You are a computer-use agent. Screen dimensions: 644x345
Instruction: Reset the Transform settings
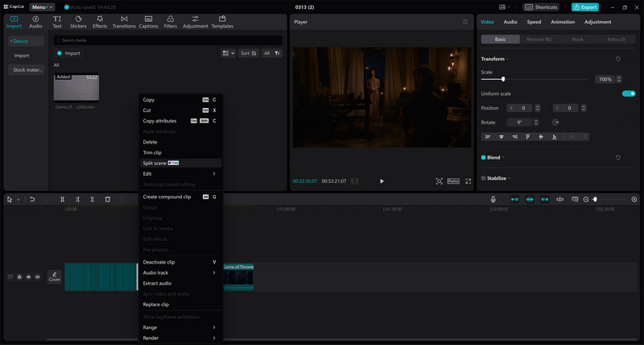617,59
